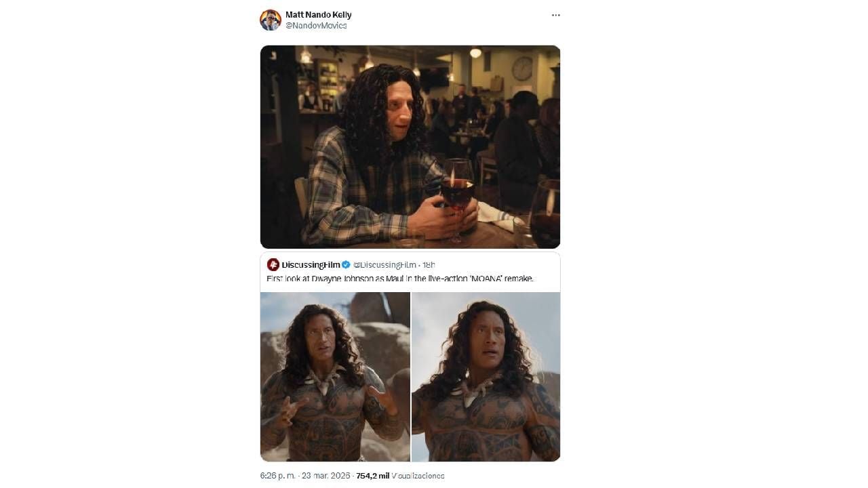Click the 18h timestamp of quoted tweet
Image resolution: width=868 pixels, height=488 pixels.
click(x=429, y=264)
